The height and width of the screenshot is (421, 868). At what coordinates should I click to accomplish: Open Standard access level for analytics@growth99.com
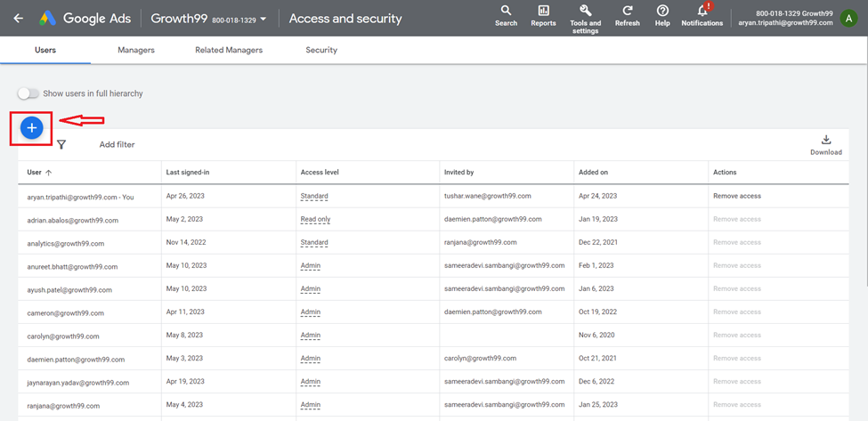[x=314, y=242]
